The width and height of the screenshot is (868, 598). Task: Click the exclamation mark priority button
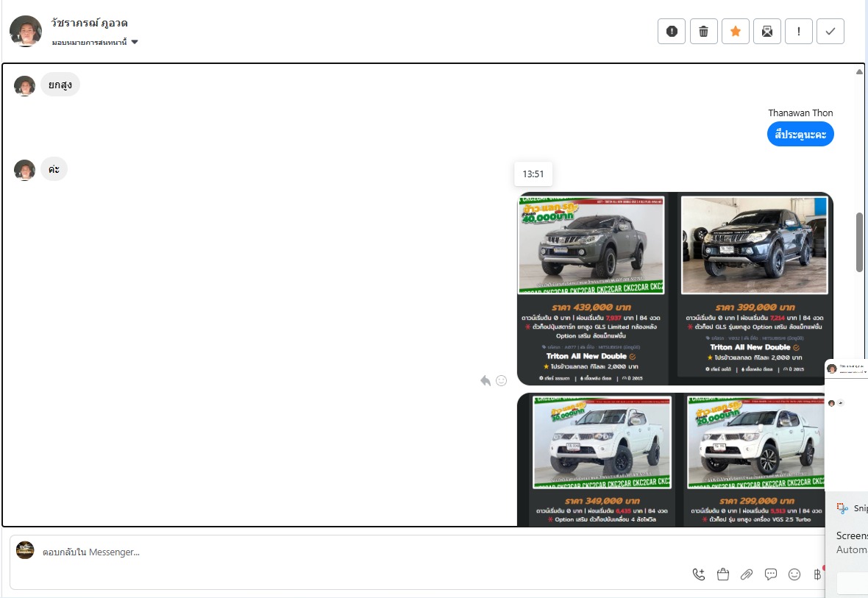coord(798,32)
